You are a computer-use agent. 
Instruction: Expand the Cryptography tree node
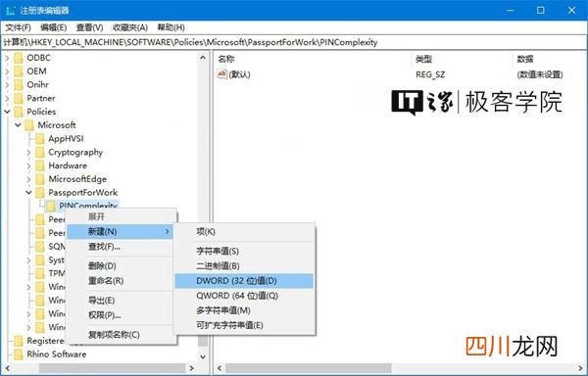[28, 152]
